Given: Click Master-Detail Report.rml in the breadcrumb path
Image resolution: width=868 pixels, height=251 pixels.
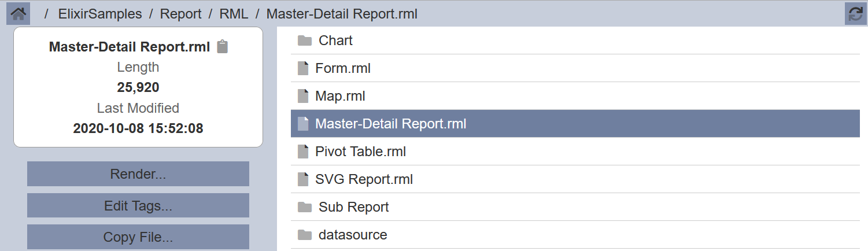Looking at the screenshot, I should point(342,14).
